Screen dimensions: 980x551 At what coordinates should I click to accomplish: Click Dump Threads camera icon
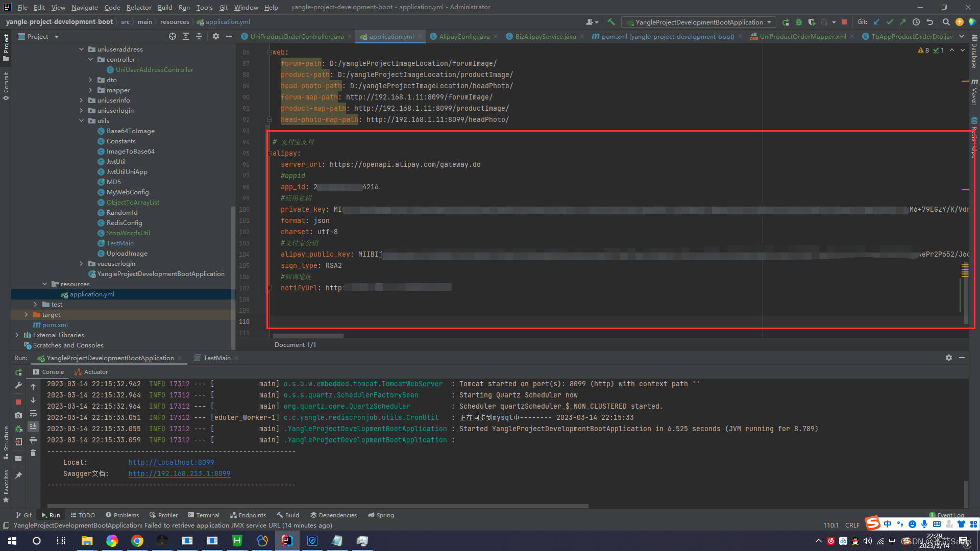click(18, 415)
